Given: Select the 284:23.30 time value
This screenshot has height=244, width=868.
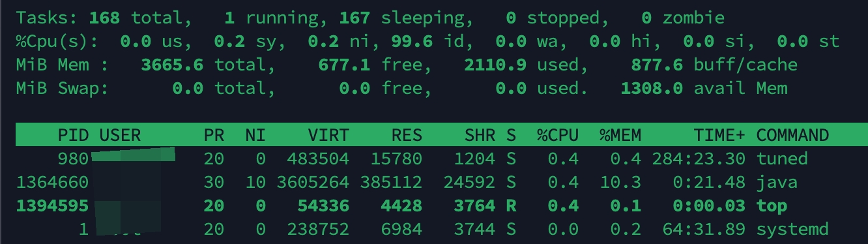Looking at the screenshot, I should (x=699, y=159).
